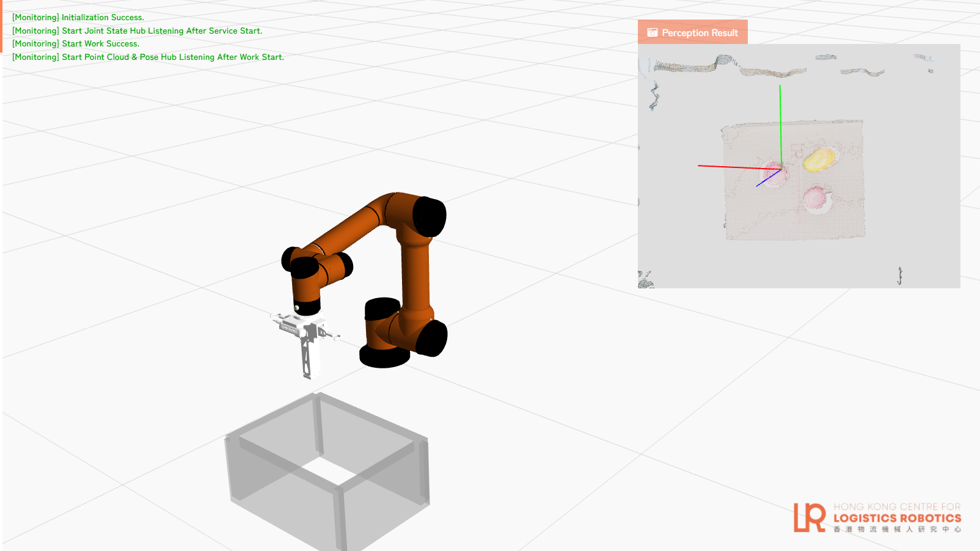980x551 pixels.
Task: Click the blue axis line of the pose
Action: 767,178
